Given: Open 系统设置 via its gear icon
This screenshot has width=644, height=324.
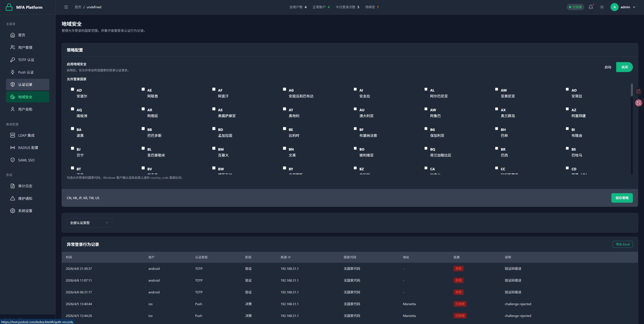Looking at the screenshot, I should (x=12, y=211).
